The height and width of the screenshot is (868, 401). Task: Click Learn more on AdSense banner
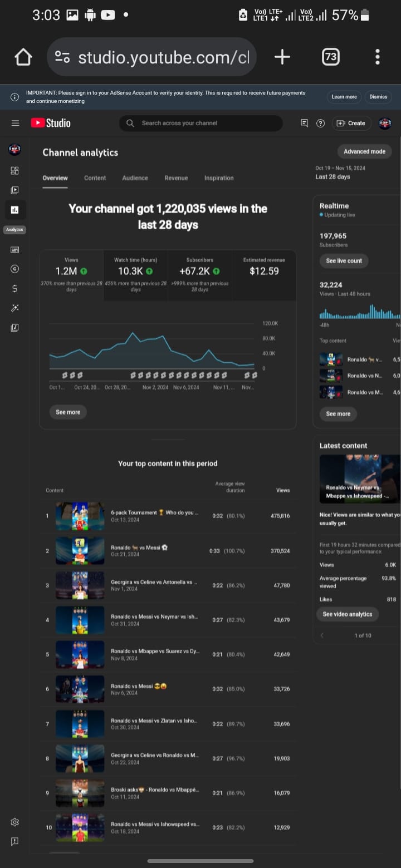[344, 97]
